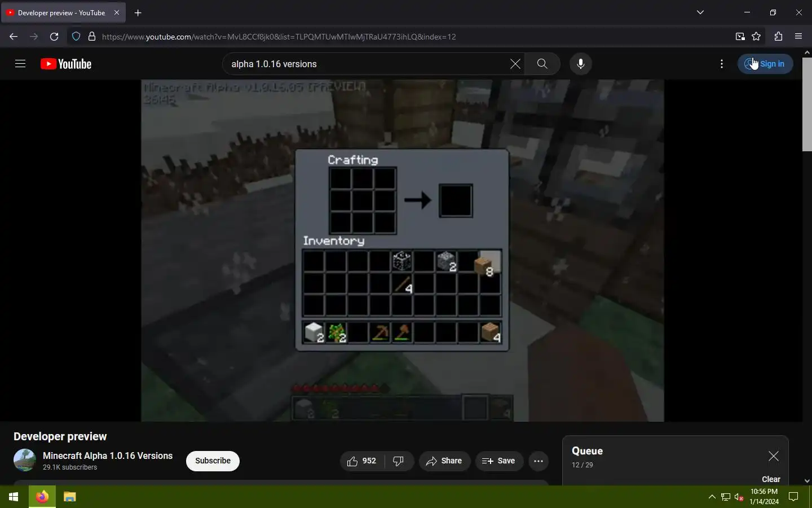
Task: Open the browser application menu
Action: click(x=798, y=37)
